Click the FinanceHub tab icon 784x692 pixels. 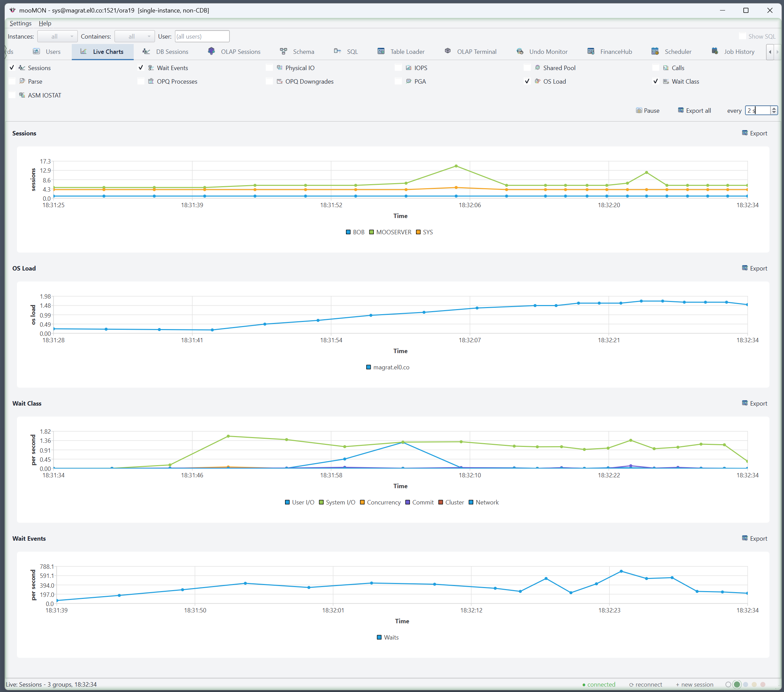point(591,51)
